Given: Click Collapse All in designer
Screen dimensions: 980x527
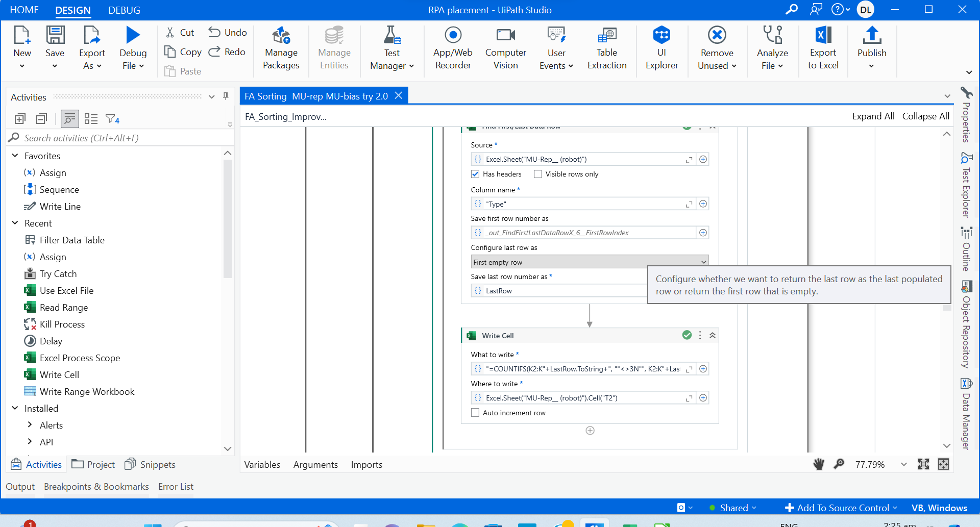Looking at the screenshot, I should click(926, 116).
